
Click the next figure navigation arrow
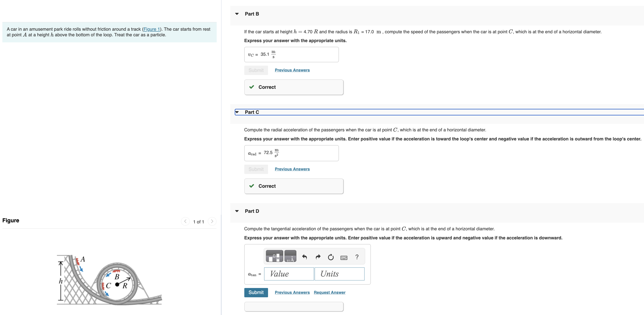pos(212,221)
